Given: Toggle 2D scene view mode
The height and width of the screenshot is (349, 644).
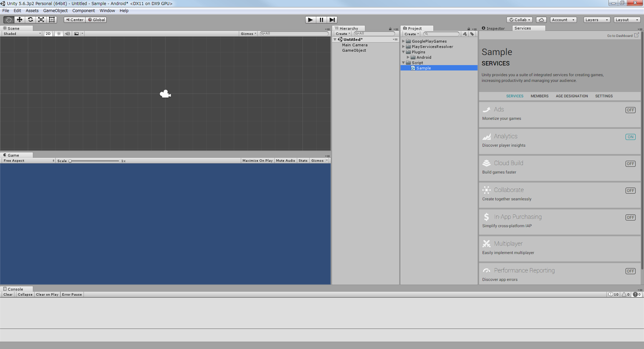Looking at the screenshot, I should click(x=48, y=34).
